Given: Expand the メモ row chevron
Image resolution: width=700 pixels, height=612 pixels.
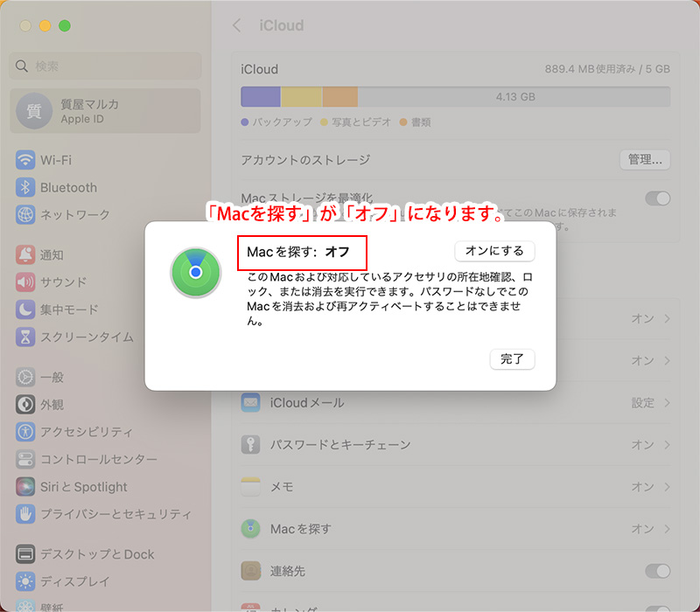Looking at the screenshot, I should click(668, 487).
